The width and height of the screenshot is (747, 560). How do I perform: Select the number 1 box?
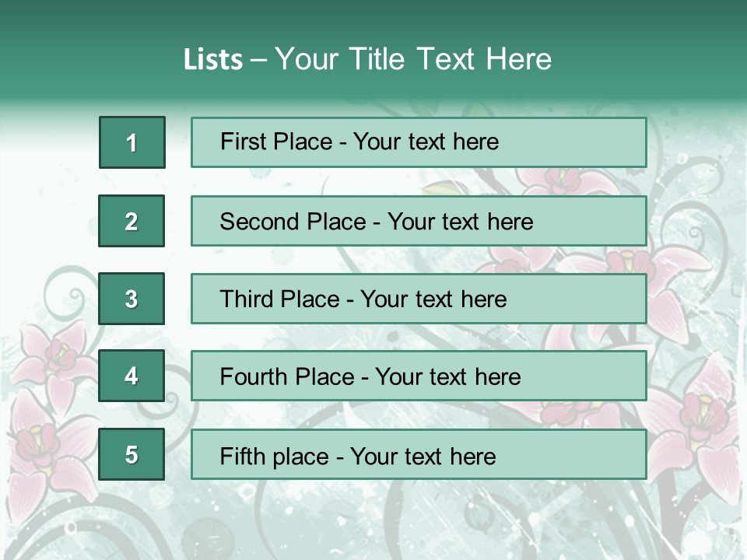132,142
